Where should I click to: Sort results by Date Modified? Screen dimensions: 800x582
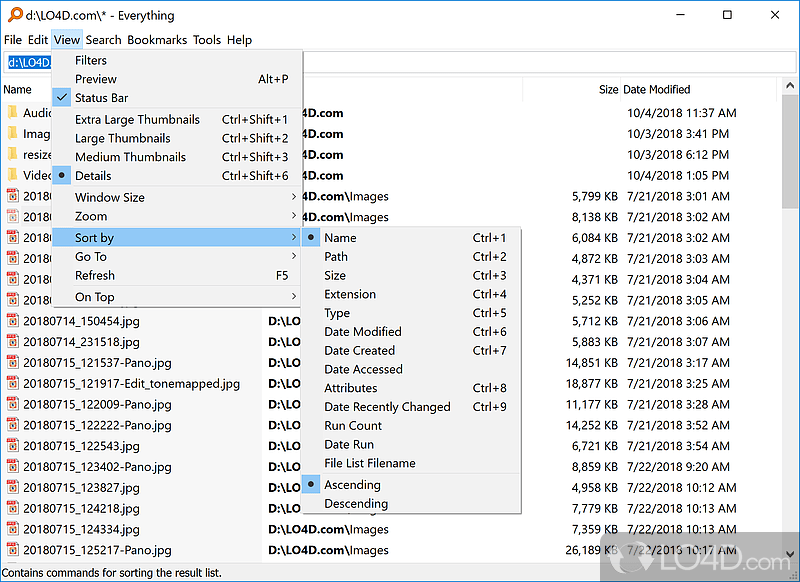click(411, 332)
